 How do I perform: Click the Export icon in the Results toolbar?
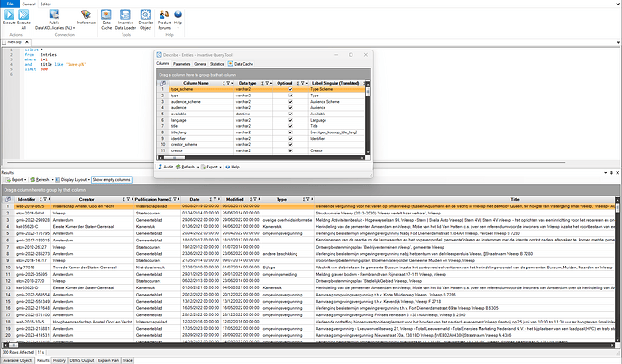tap(8, 180)
